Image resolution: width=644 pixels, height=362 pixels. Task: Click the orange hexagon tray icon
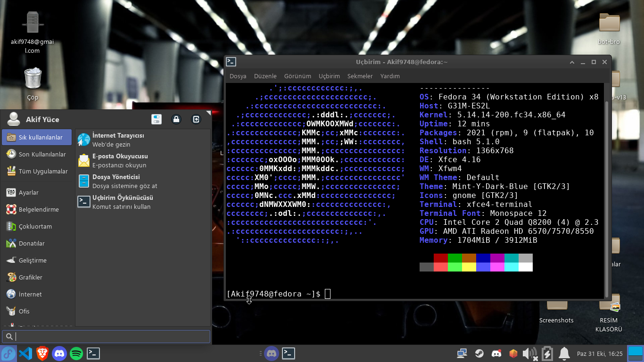[x=513, y=353]
